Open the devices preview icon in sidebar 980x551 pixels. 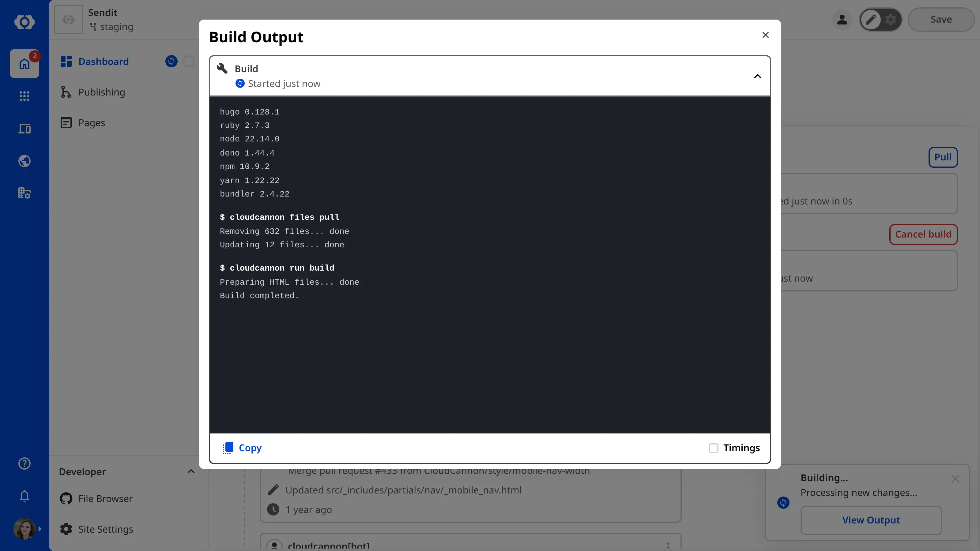(24, 129)
